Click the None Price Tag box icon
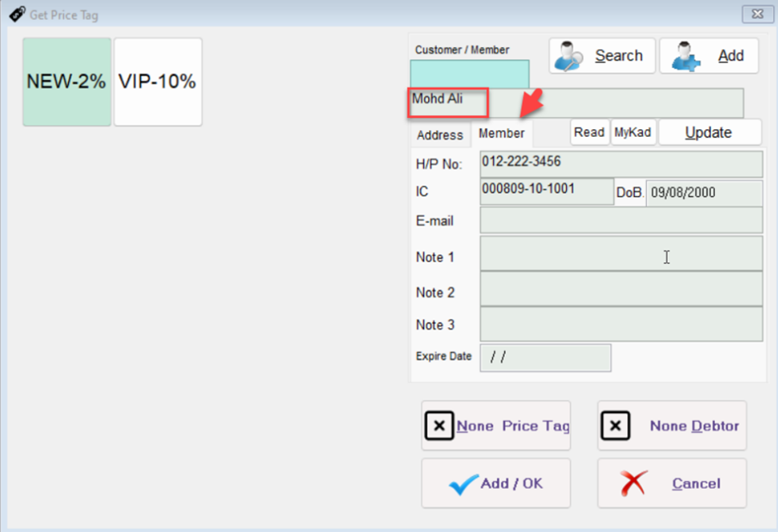 click(439, 425)
